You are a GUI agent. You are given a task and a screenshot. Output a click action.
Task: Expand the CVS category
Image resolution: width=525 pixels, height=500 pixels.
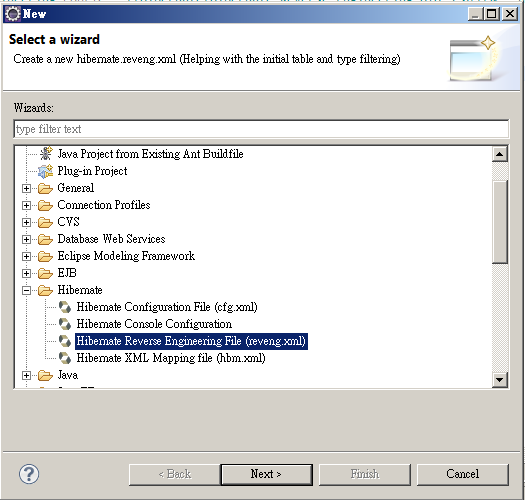[x=26, y=222]
